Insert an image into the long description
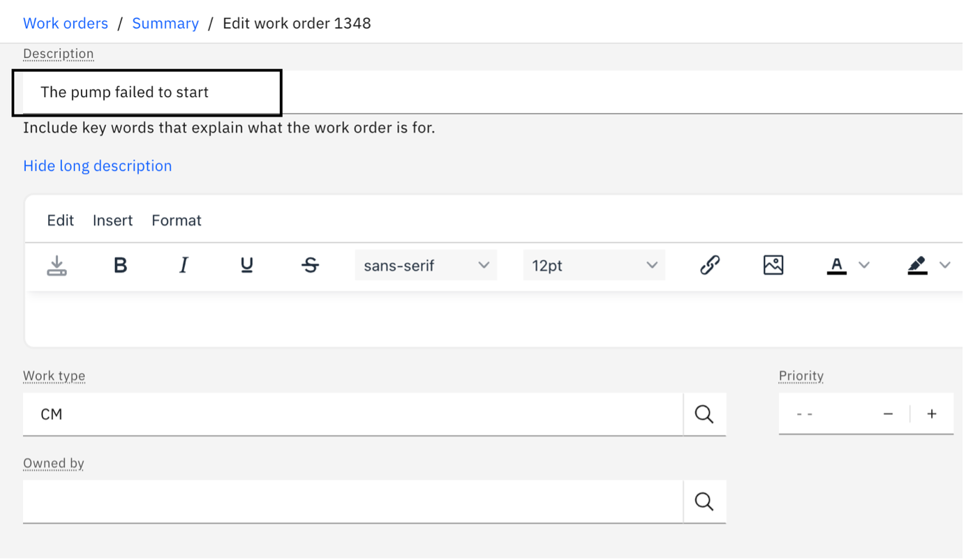The height and width of the screenshot is (560, 966). point(773,265)
